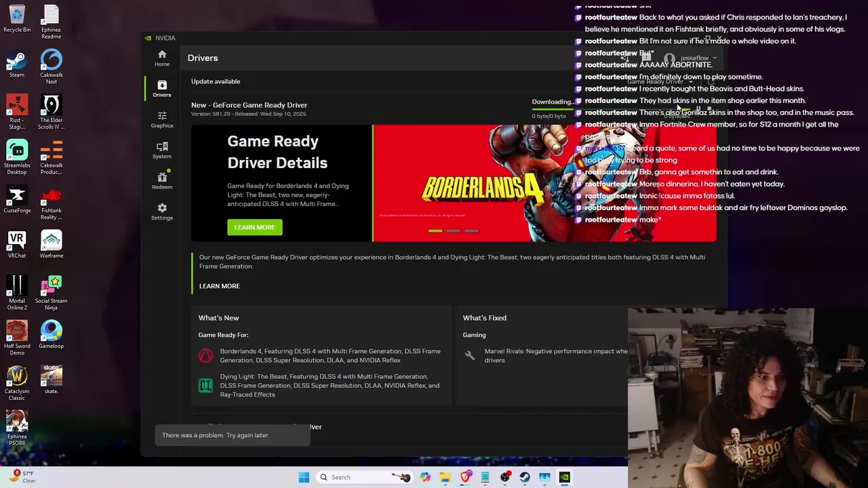Select the second carousel indicator on banner
This screenshot has width=868, height=488.
[x=453, y=231]
